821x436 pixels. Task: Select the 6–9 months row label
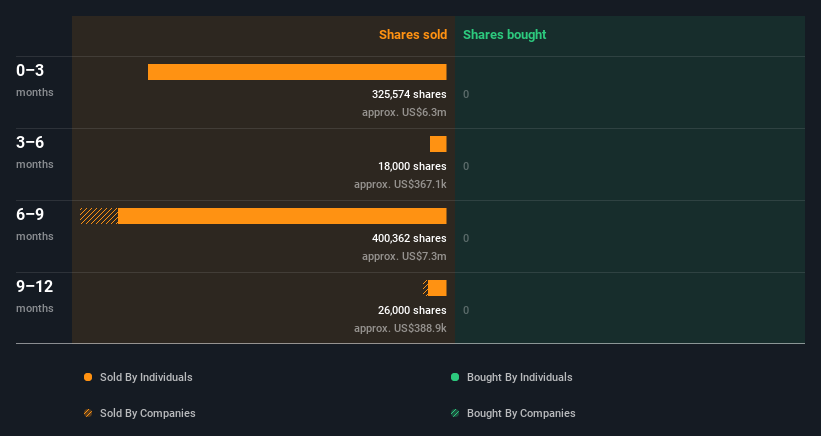coord(35,225)
